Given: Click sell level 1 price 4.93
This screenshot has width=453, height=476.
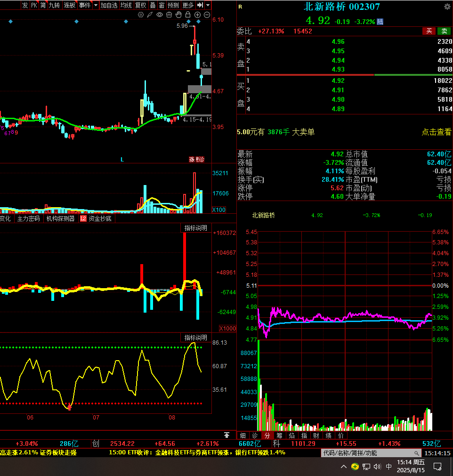Looking at the screenshot, I should [x=338, y=70].
